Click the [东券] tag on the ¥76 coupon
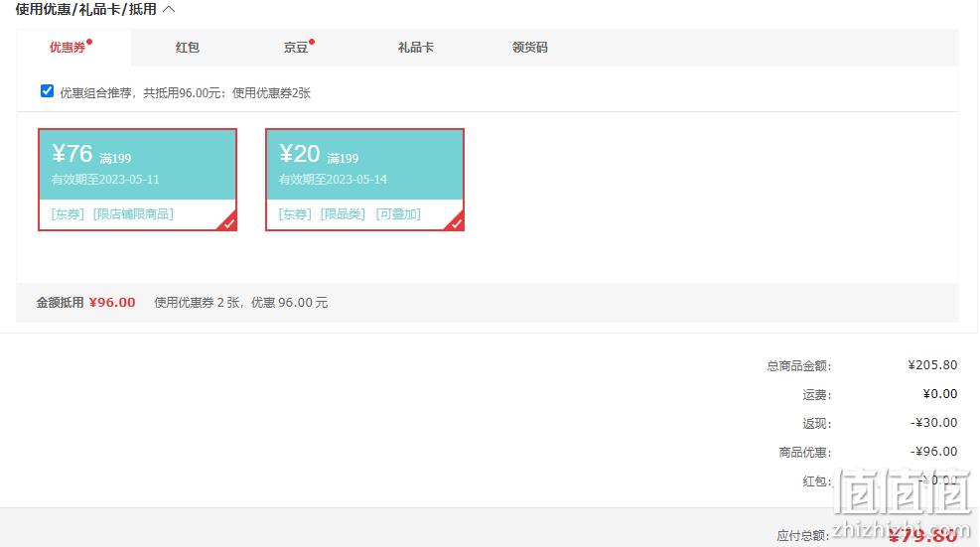Screen dimensions: 980x547 [68, 214]
